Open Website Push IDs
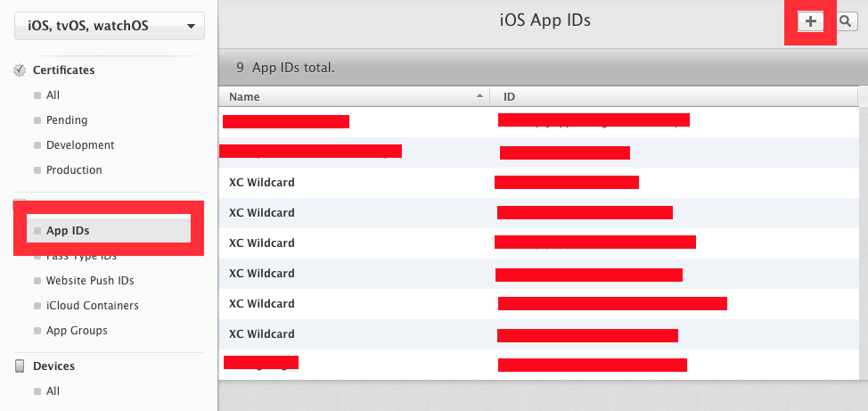Viewport: 868px width, 411px height. (x=90, y=281)
